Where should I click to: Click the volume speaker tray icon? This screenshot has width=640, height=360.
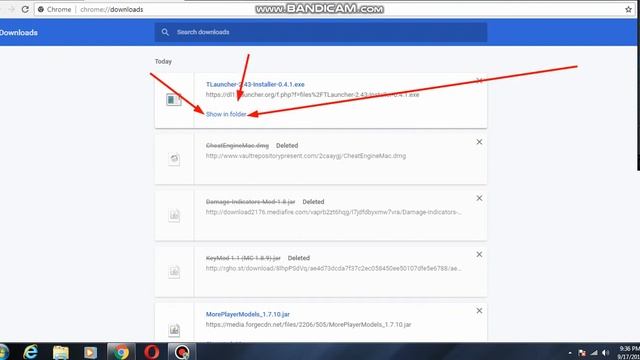point(605,353)
